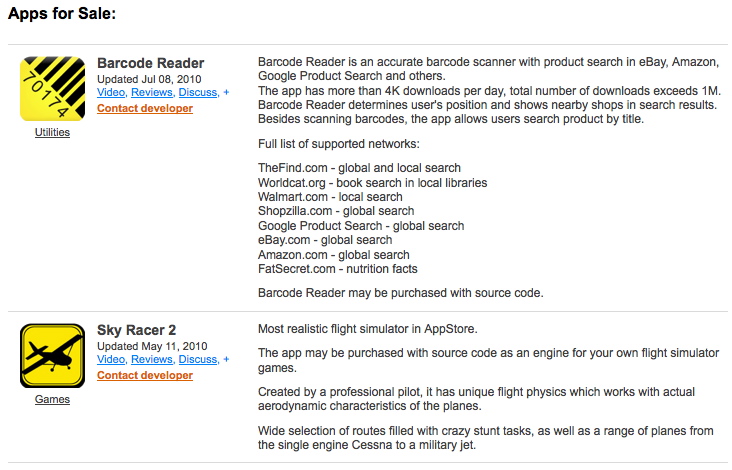Screen dimensions: 732x470
Task: Open the Barcode Reader yellow app icon
Action: pos(52,89)
